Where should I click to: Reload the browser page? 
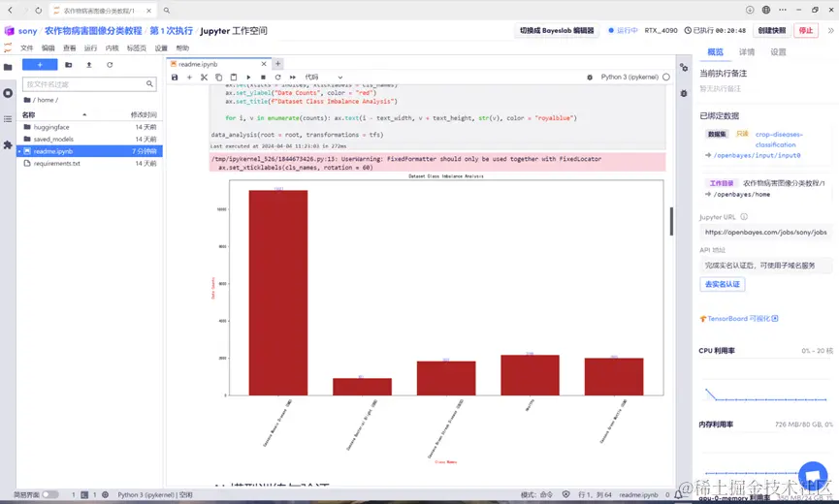(38, 10)
